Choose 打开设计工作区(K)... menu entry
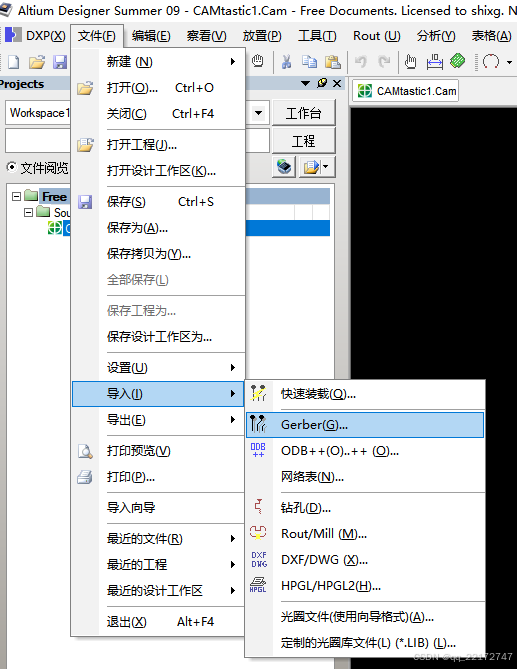The height and width of the screenshot is (669, 517). coord(158,171)
